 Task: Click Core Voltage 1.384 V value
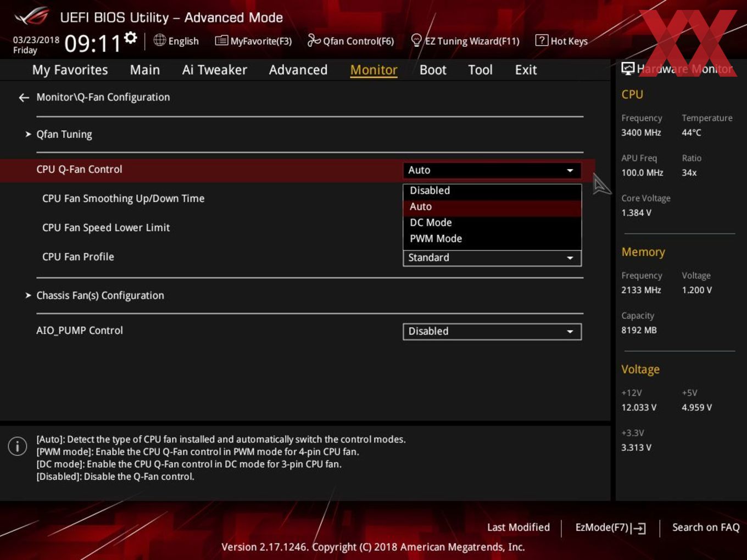pos(636,213)
